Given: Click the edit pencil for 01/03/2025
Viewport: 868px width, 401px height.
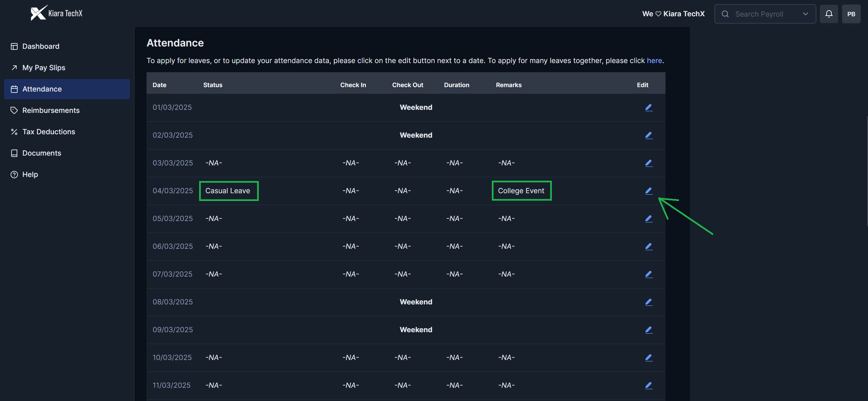Looking at the screenshot, I should [649, 107].
